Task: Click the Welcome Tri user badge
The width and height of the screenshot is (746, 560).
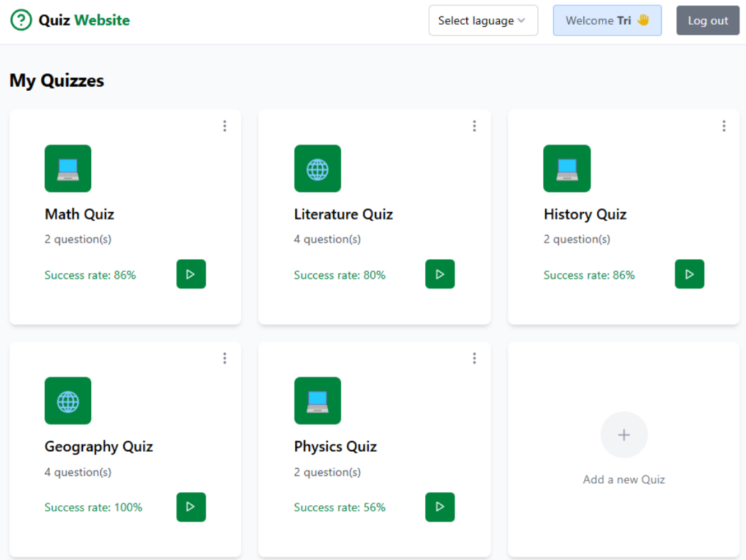Action: pyautogui.click(x=607, y=21)
